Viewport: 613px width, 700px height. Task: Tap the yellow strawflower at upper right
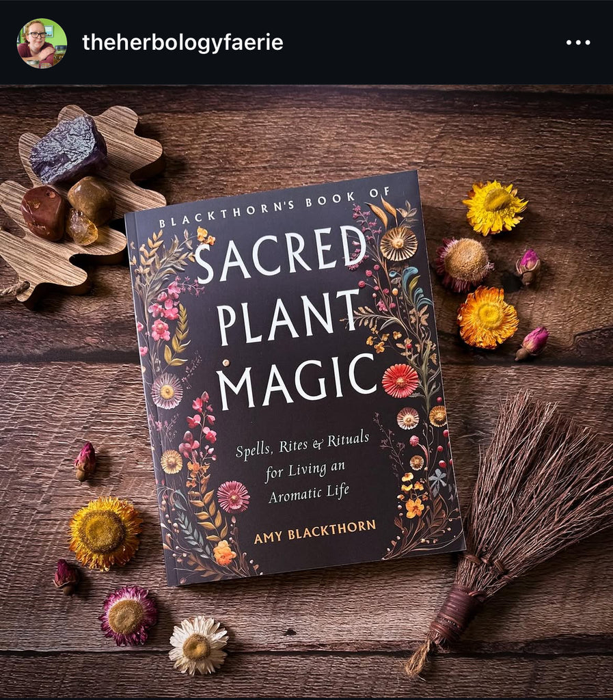tap(495, 207)
